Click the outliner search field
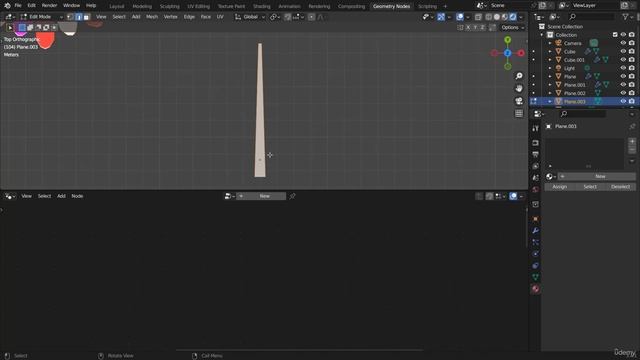The image size is (640, 360). coord(591,17)
